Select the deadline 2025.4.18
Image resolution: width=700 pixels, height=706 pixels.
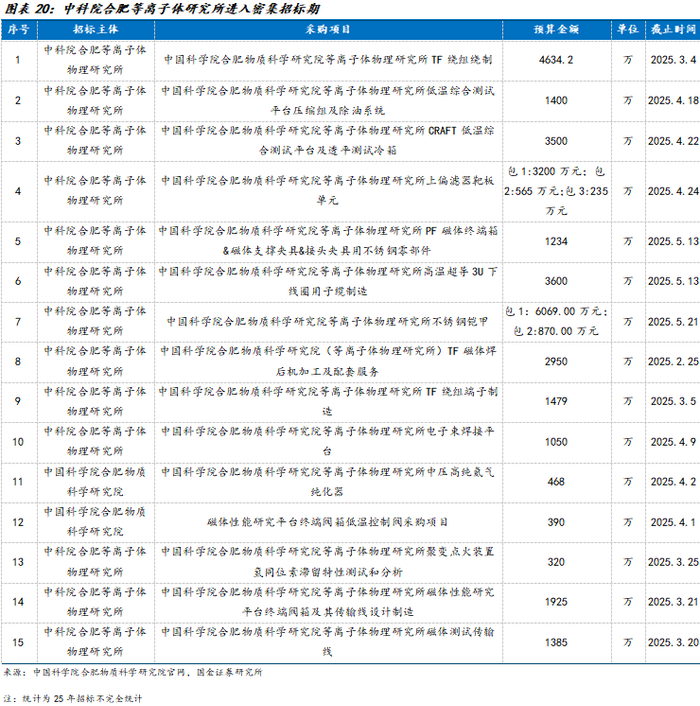pos(673,100)
